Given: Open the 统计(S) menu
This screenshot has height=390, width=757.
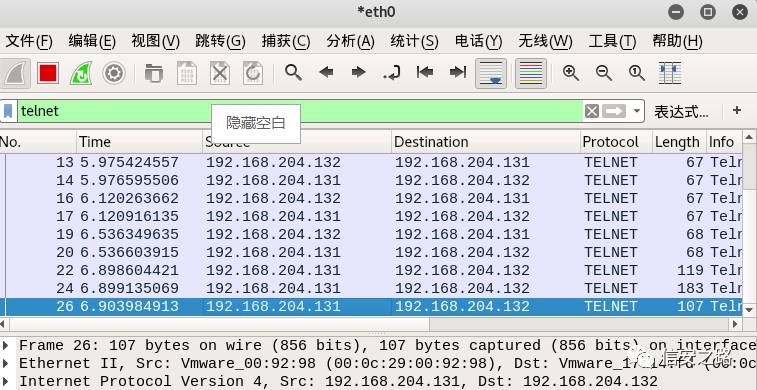Looking at the screenshot, I should point(414,41).
